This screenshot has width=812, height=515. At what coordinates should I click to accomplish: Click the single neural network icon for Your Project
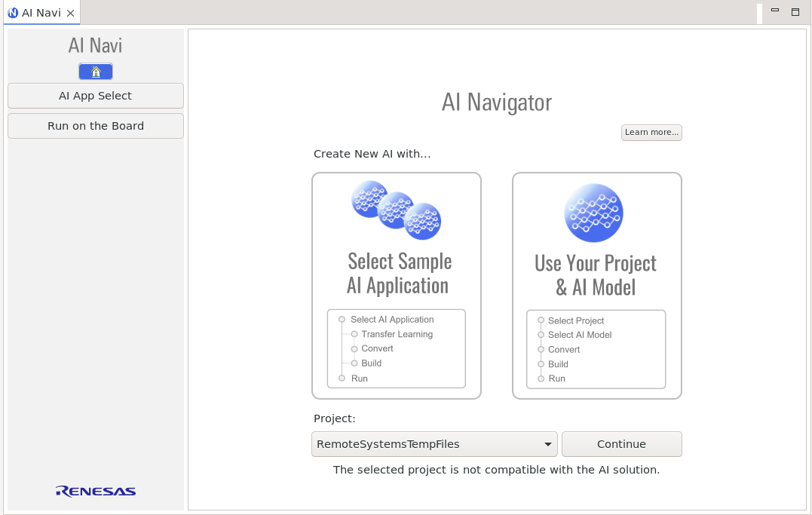click(593, 213)
